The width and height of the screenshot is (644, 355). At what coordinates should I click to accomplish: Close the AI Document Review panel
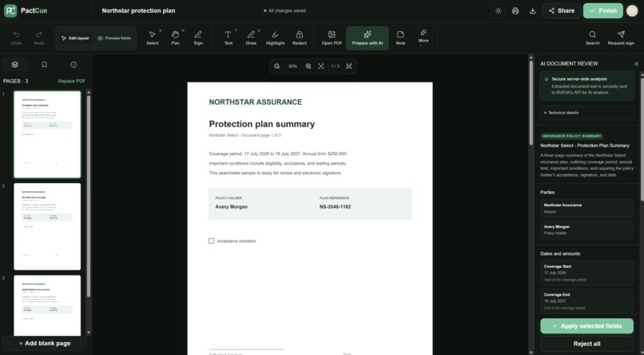point(636,64)
